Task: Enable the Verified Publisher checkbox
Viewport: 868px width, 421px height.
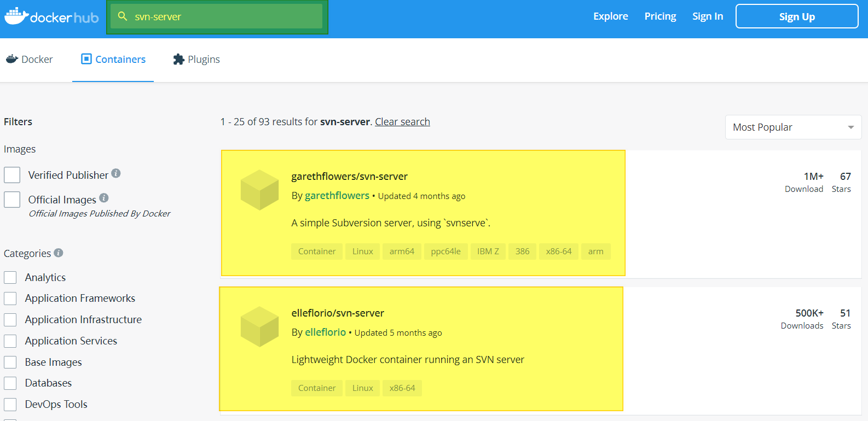Action: (12, 175)
